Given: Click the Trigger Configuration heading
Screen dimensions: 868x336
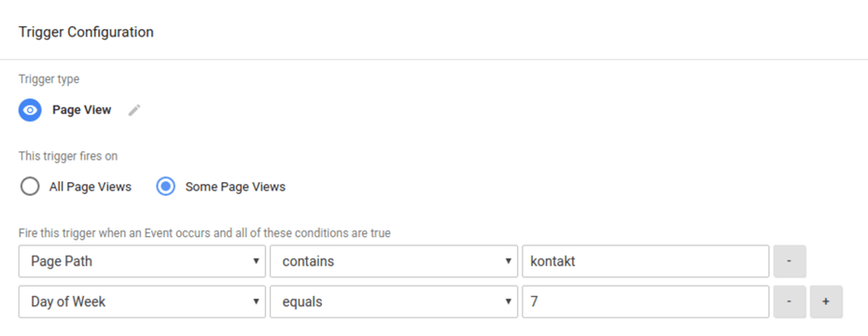Looking at the screenshot, I should tap(87, 32).
